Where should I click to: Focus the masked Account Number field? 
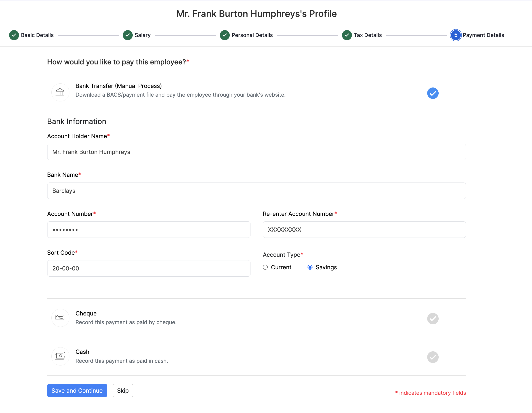(149, 230)
